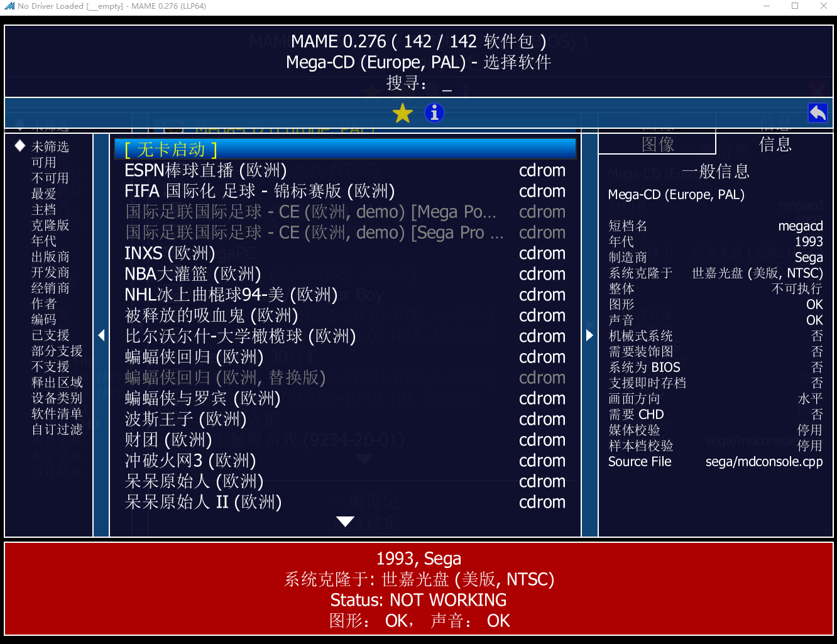Viewport: 837px width, 644px height.
Task: Select FIFA 国际化 足球 - 锦标赛版 (欧洲)
Action: [x=345, y=191]
